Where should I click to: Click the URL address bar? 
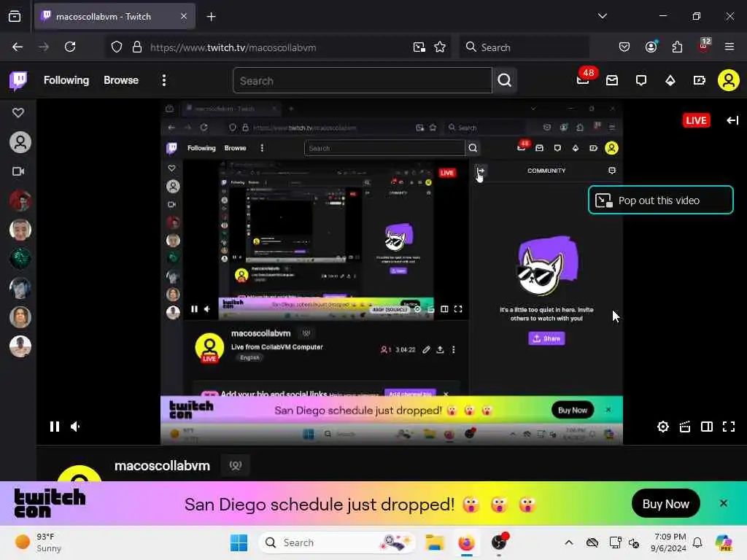[279, 47]
